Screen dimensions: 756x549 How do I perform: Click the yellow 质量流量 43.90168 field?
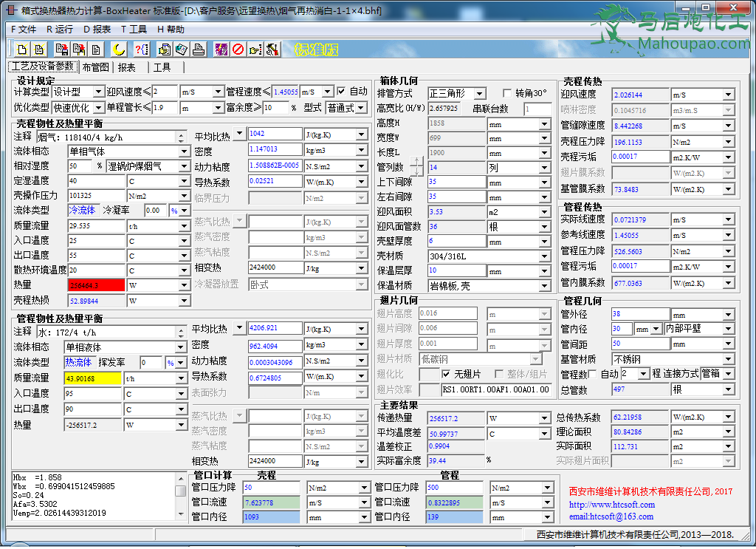pyautogui.click(x=93, y=378)
